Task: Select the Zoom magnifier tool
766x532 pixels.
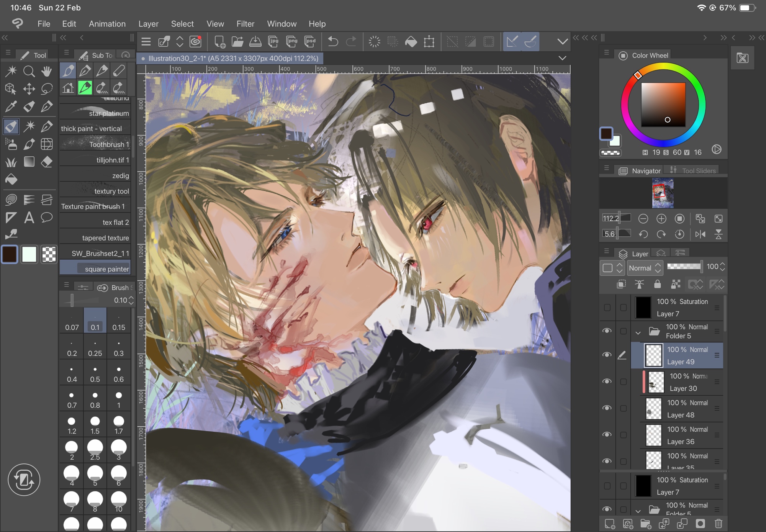Action: 29,71
